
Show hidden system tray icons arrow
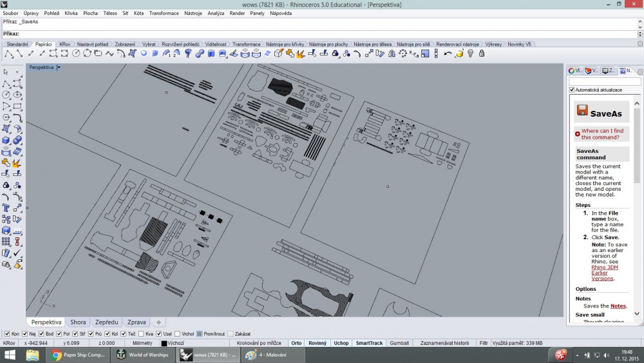(x=577, y=355)
